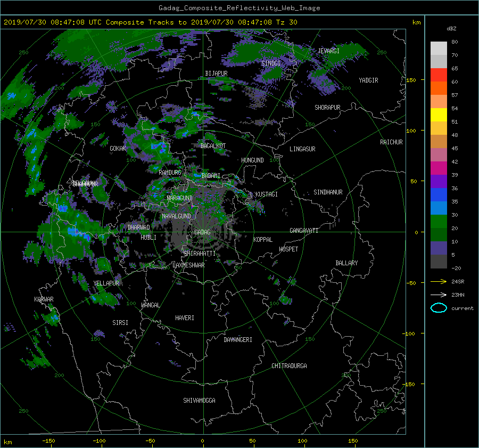Click the yellow 24SR arrow legend icon

pos(439,281)
